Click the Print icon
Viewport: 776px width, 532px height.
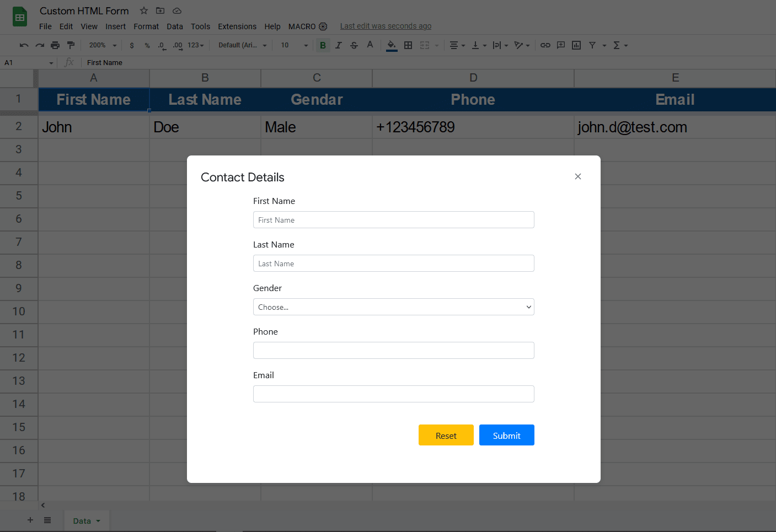tap(55, 45)
